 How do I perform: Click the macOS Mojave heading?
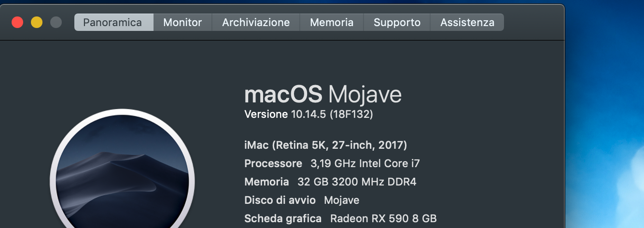tap(322, 95)
